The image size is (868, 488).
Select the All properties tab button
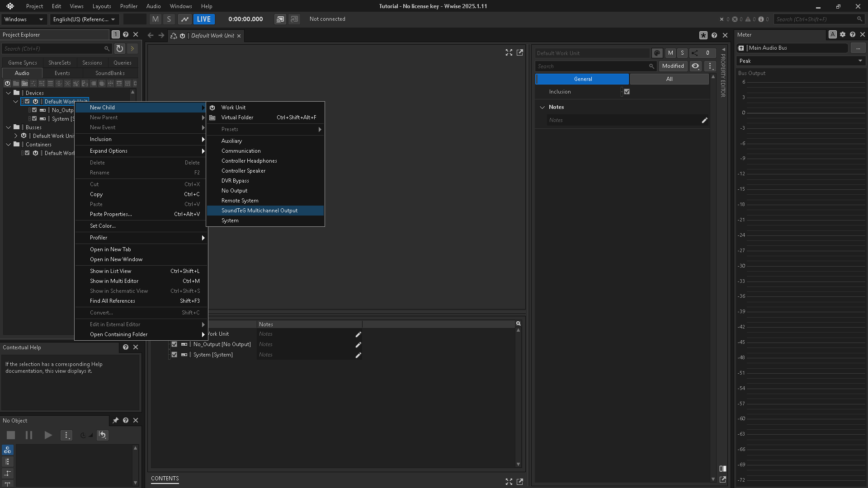[x=669, y=79]
